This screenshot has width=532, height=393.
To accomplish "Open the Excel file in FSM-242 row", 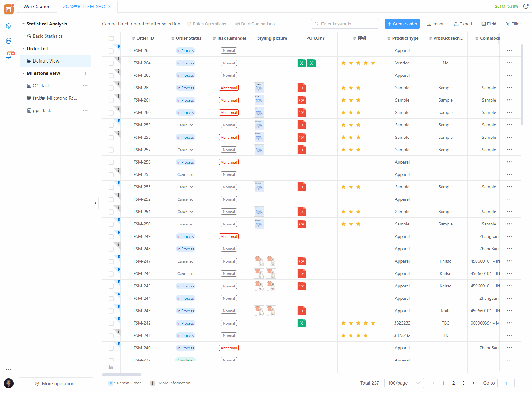I will point(301,323).
